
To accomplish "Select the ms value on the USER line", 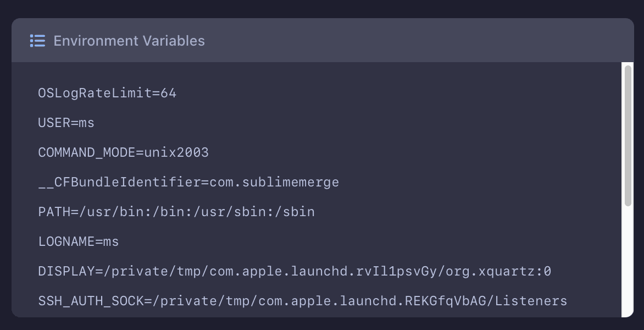I will point(87,123).
